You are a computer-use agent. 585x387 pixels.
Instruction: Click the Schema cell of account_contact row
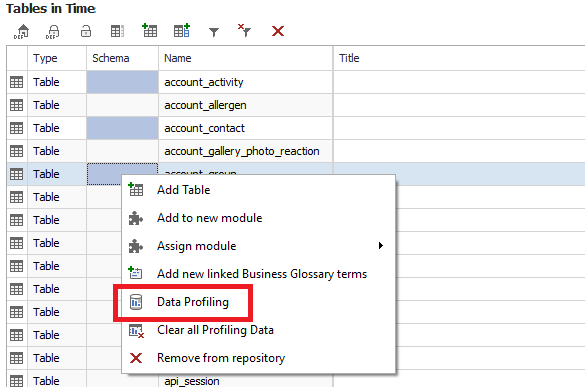(122, 128)
